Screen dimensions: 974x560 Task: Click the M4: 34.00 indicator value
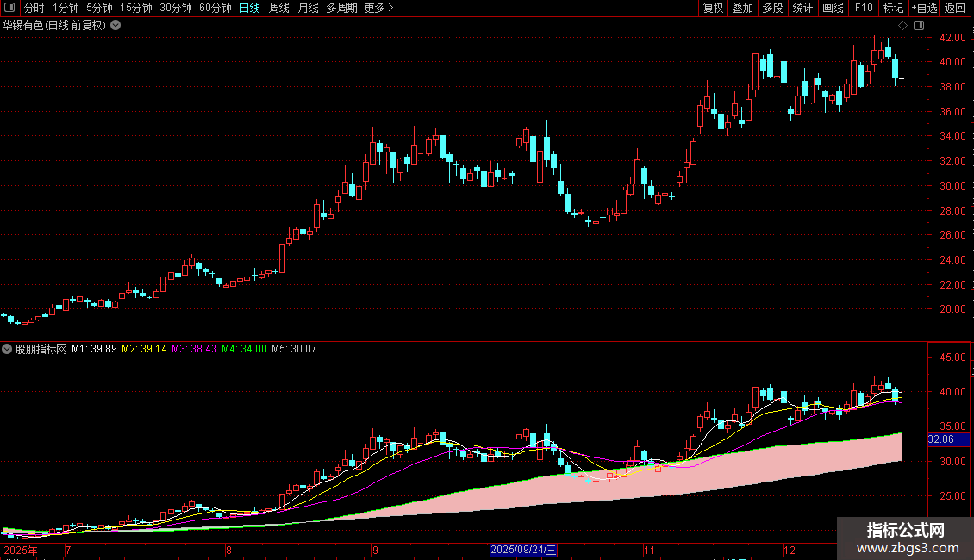click(x=244, y=349)
